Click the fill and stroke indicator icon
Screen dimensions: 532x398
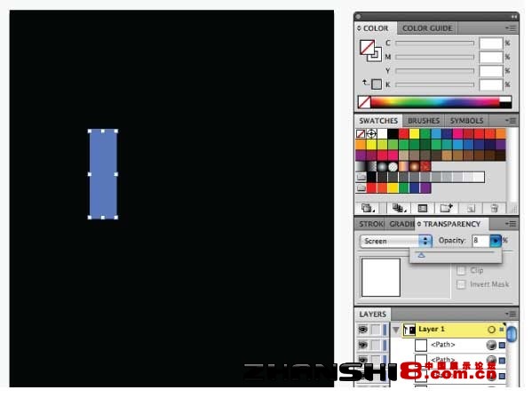coord(370,51)
